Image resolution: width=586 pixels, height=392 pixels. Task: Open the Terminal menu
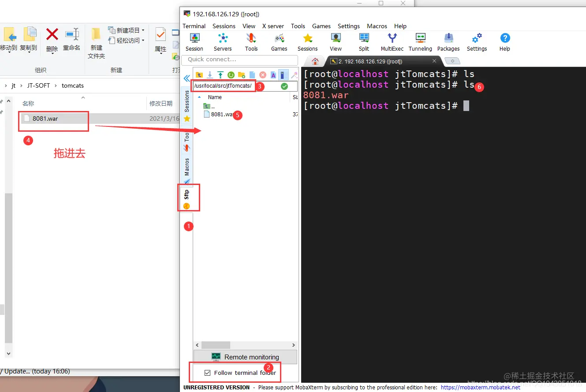pos(194,26)
